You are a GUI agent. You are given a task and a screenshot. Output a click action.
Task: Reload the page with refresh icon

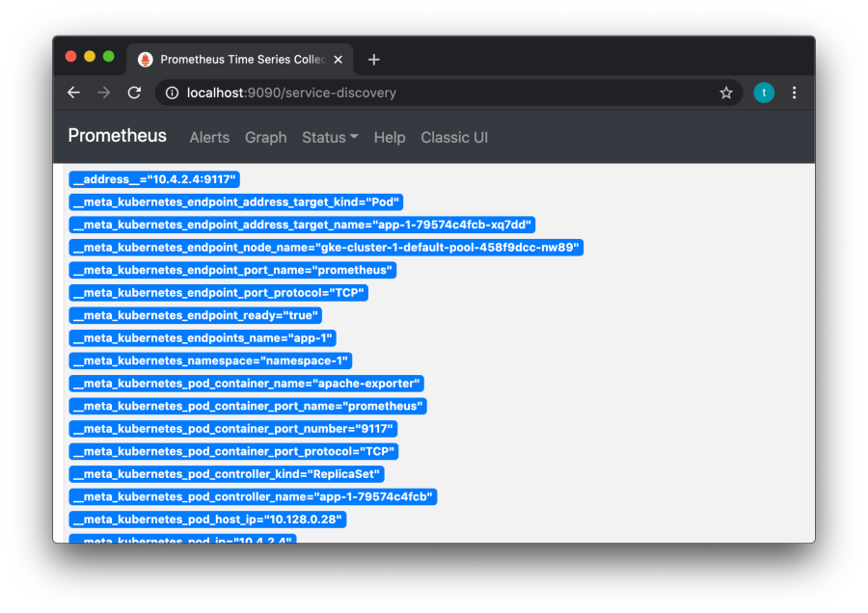pos(134,93)
